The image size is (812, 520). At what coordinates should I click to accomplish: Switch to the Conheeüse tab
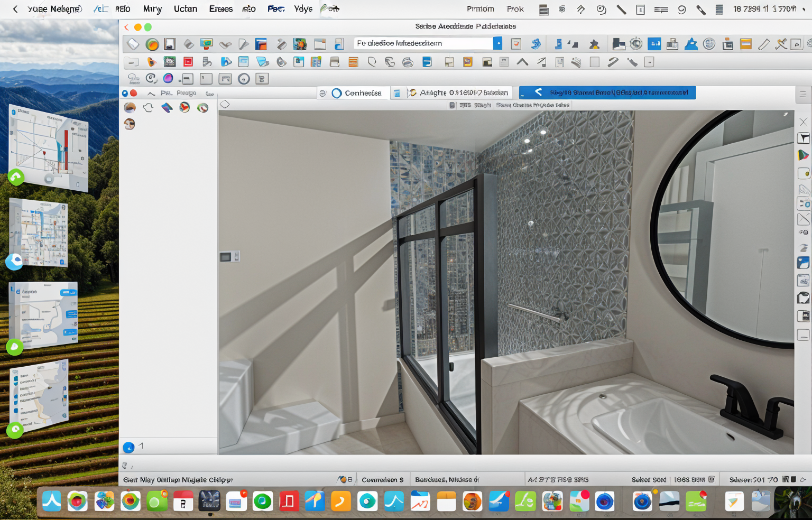356,93
